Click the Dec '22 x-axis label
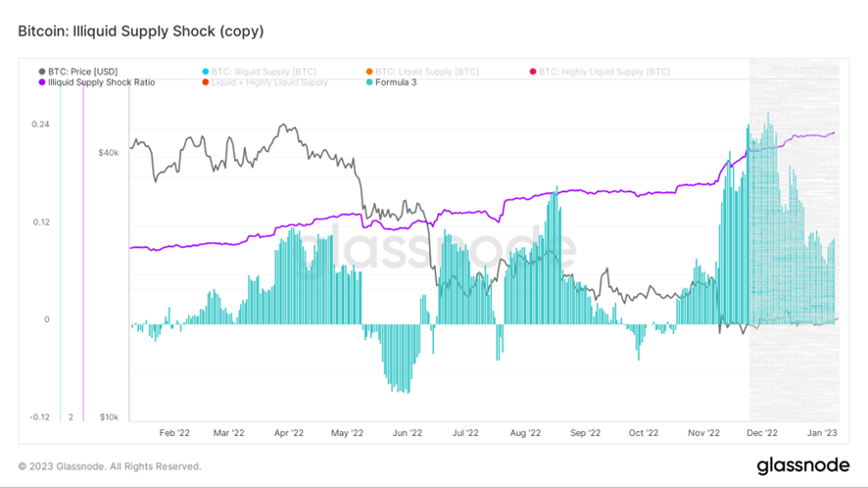This screenshot has height=488, width=868. pos(761,432)
